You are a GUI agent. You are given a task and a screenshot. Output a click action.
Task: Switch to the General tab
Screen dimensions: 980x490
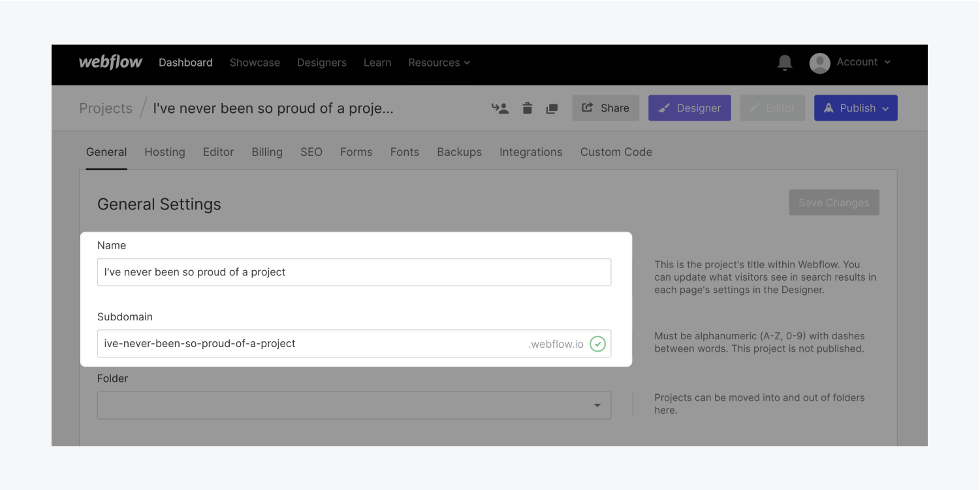[106, 152]
